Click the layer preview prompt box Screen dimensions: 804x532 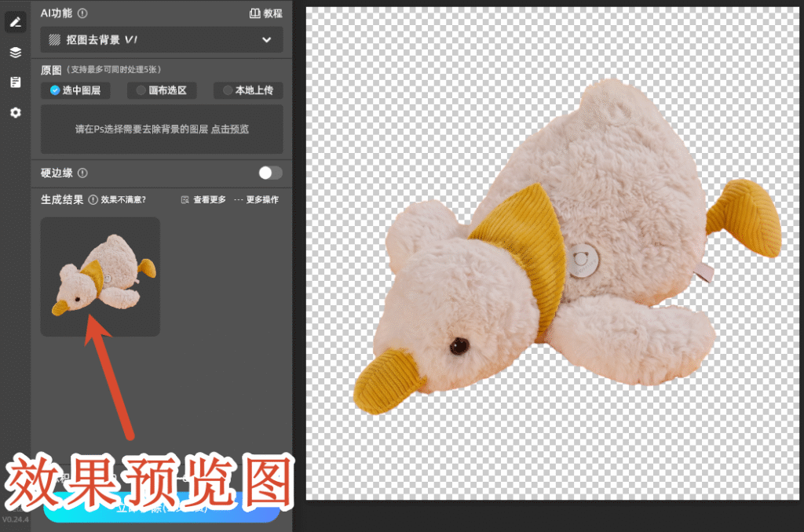pos(162,129)
